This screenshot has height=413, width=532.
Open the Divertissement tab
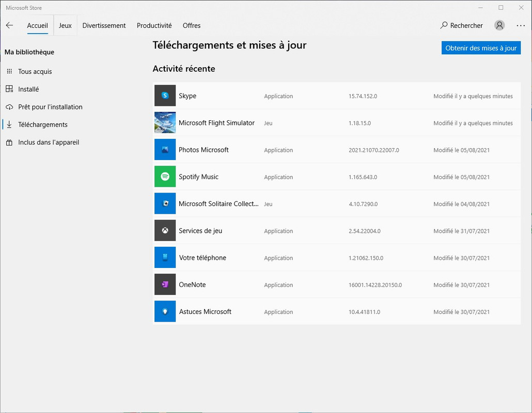104,25
